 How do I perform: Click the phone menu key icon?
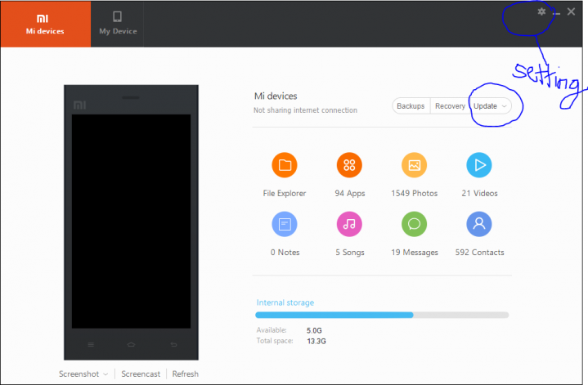(91, 344)
